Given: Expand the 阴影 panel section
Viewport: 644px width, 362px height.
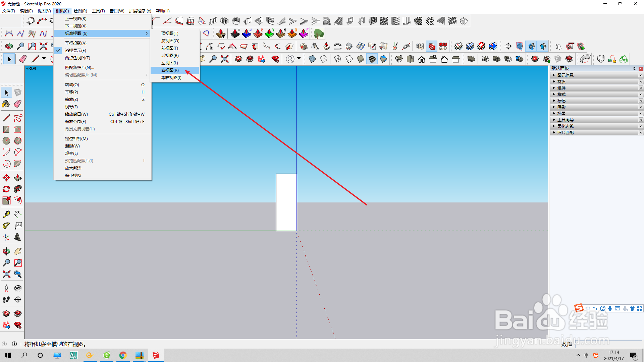Looking at the screenshot, I should click(x=561, y=107).
